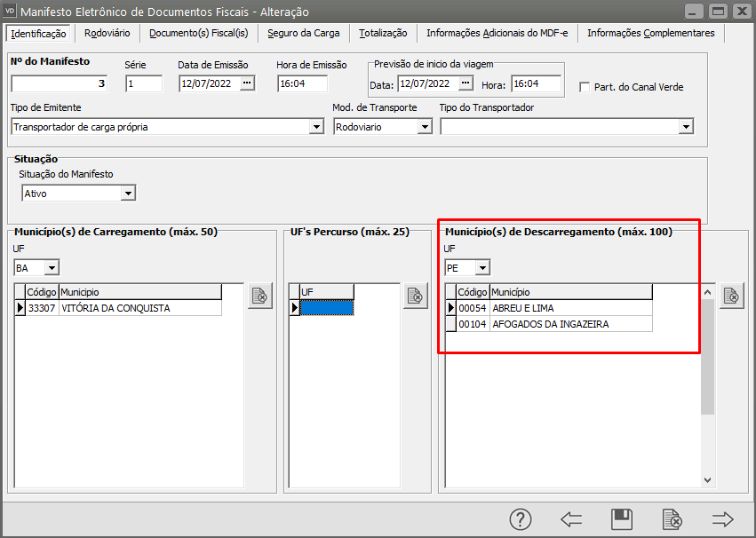
Task: Open the Tipo de Emitente dropdown
Action: [x=316, y=127]
